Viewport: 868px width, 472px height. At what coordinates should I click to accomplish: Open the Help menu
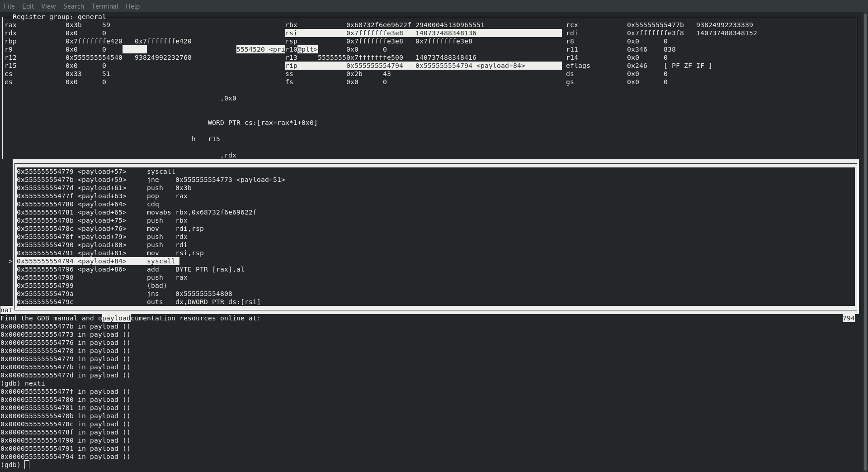point(132,6)
